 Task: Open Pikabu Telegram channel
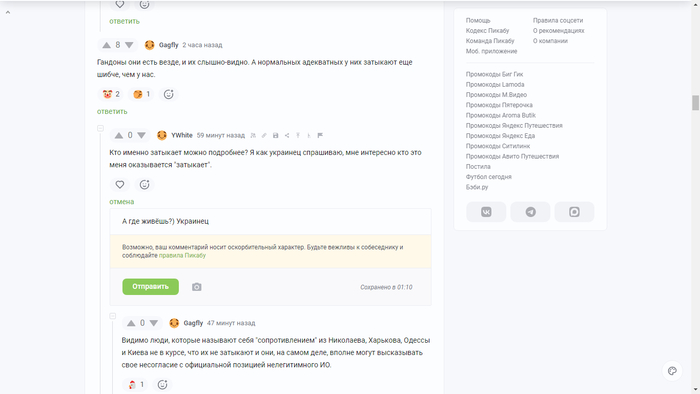tap(530, 212)
